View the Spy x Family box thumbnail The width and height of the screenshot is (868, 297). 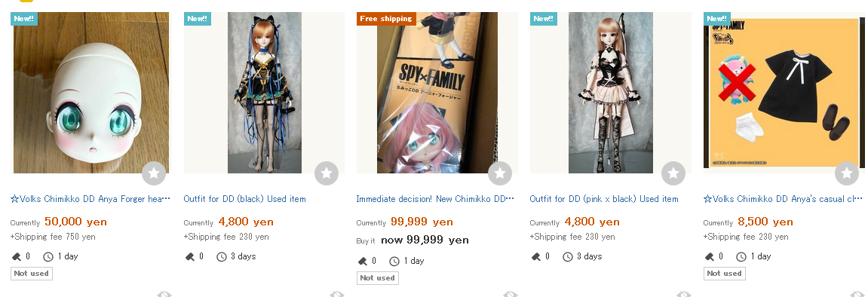pos(437,93)
